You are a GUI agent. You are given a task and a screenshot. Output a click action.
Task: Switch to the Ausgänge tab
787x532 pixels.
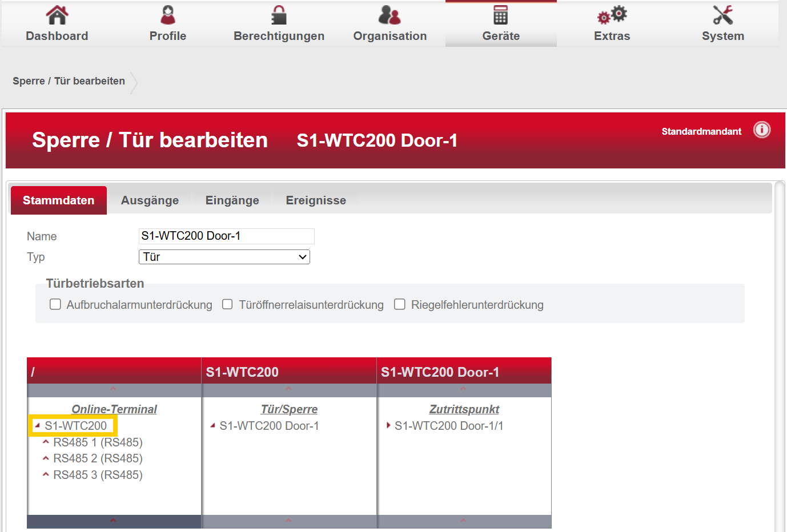coord(150,200)
